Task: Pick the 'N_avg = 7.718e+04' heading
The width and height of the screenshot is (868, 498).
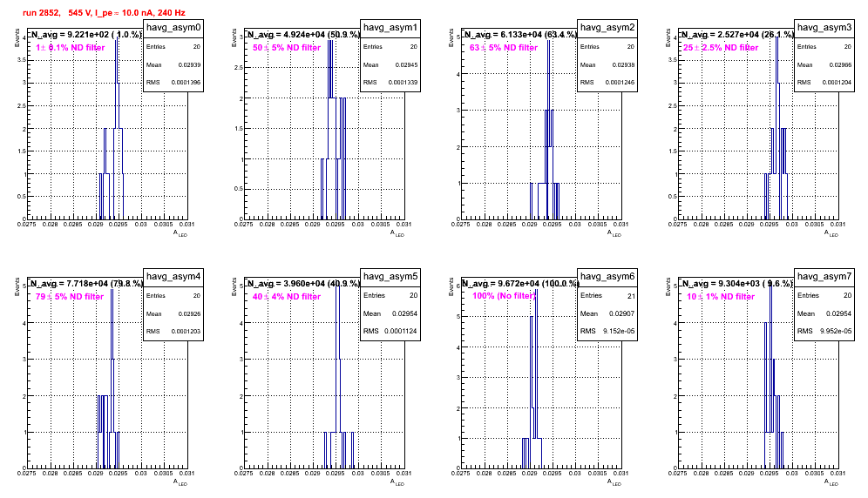Action: (x=86, y=283)
